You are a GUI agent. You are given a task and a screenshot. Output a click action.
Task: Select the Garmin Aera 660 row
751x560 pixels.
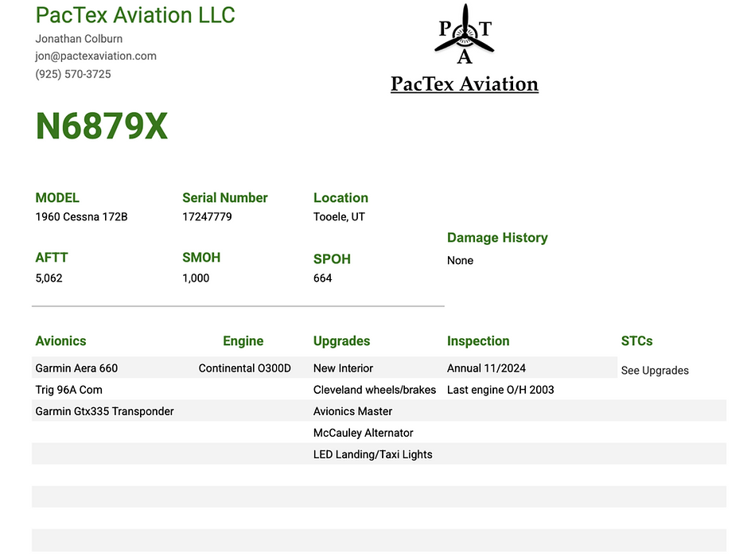pyautogui.click(x=325, y=367)
